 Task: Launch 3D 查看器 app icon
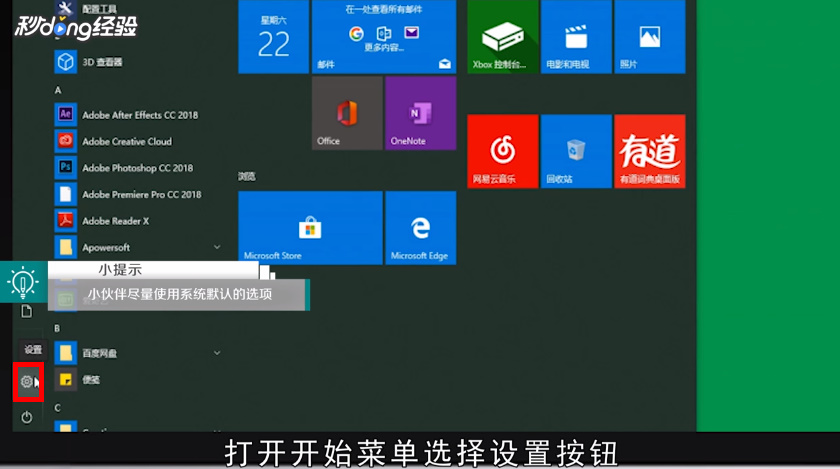(x=65, y=62)
